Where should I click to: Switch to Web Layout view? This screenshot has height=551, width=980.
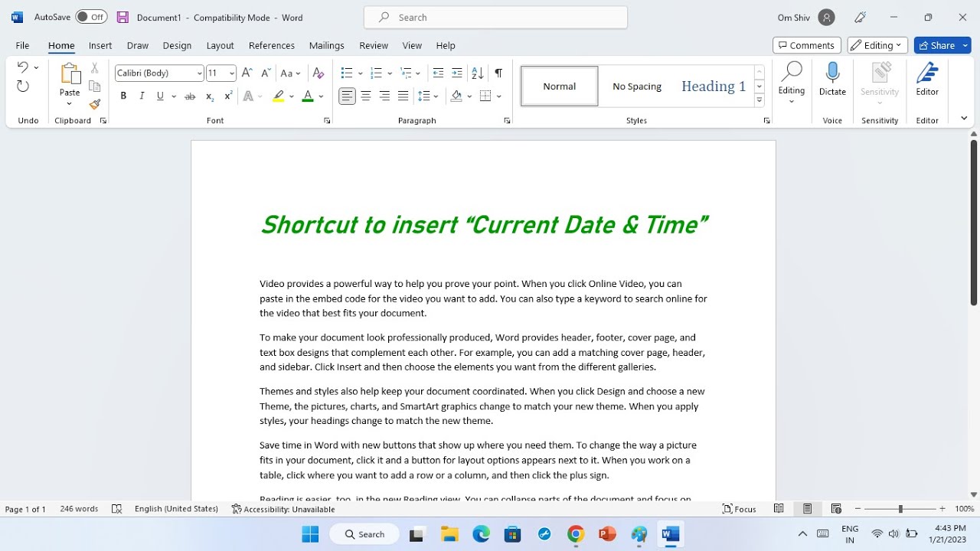(836, 509)
